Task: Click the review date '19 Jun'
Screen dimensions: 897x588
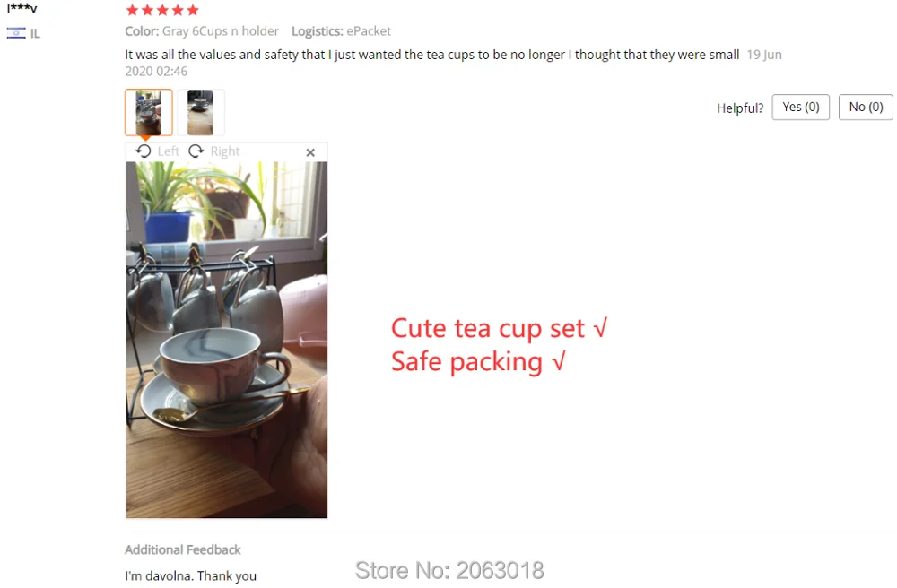Action: click(x=764, y=55)
